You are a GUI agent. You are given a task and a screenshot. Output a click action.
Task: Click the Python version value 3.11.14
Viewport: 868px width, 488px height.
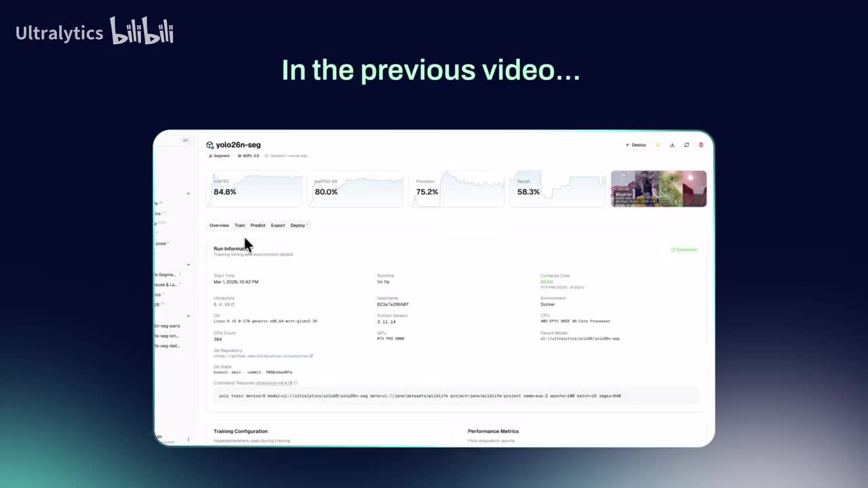[386, 321]
